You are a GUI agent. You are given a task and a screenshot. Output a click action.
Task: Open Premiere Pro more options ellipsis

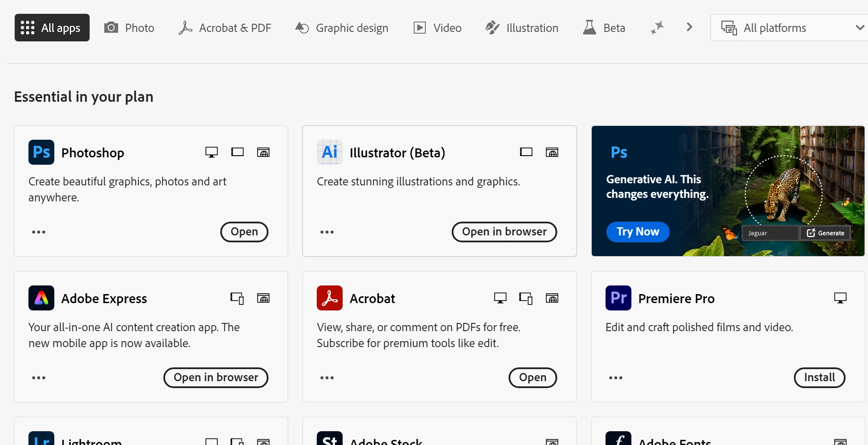tap(616, 378)
